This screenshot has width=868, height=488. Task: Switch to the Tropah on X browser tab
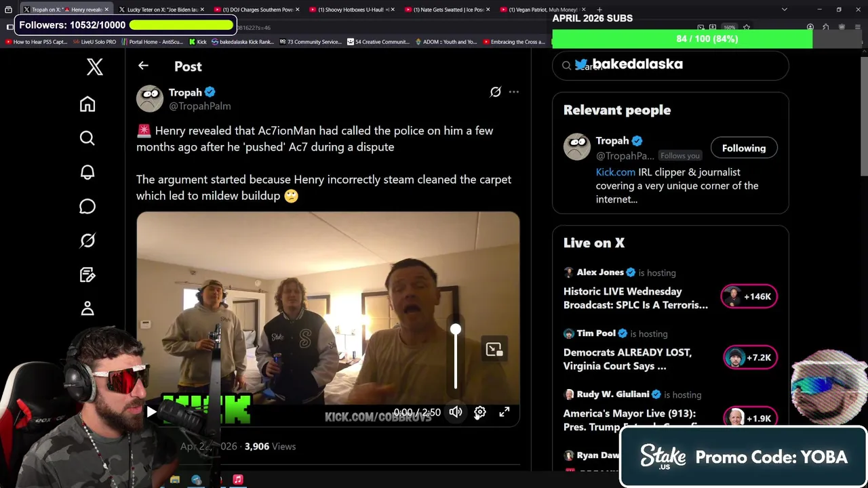click(66, 9)
